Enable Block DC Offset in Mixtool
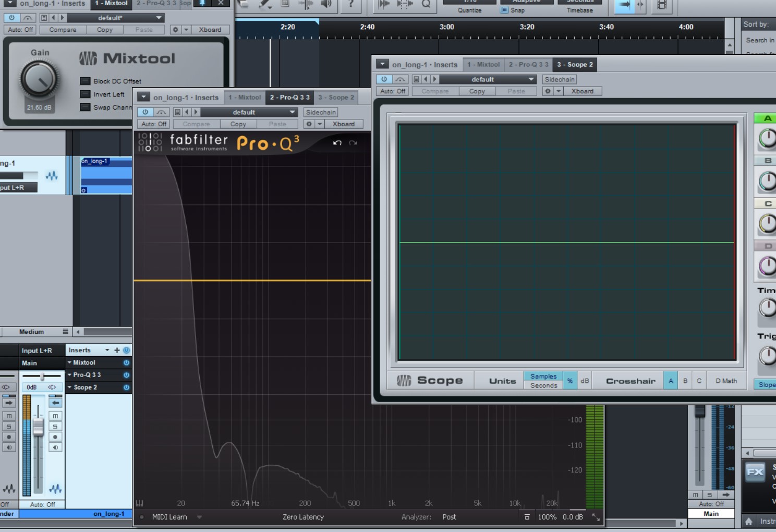The width and height of the screenshot is (776, 532). point(85,81)
